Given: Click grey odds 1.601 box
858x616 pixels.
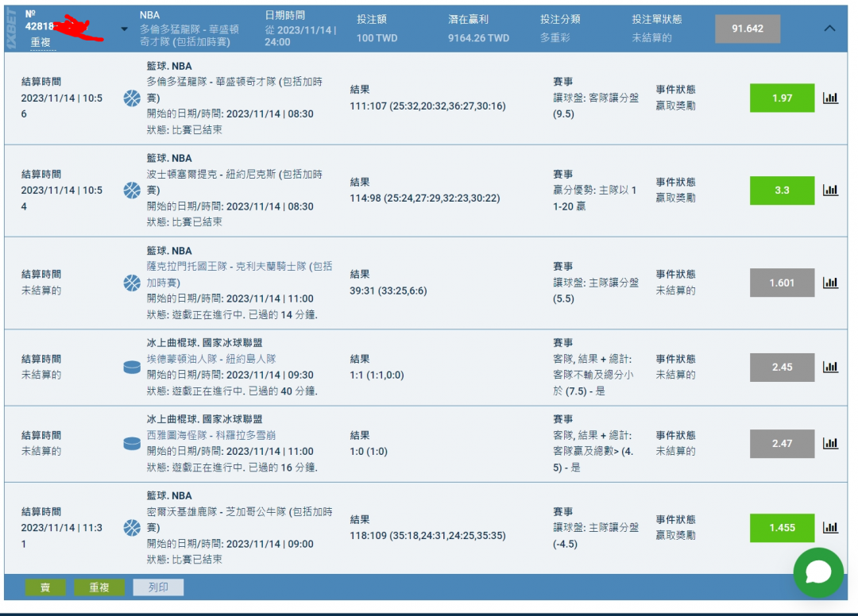Looking at the screenshot, I should pyautogui.click(x=782, y=283).
